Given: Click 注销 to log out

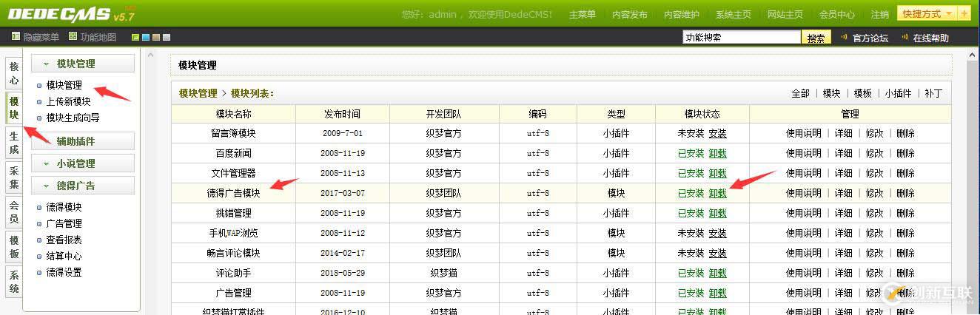Looking at the screenshot, I should [x=879, y=14].
